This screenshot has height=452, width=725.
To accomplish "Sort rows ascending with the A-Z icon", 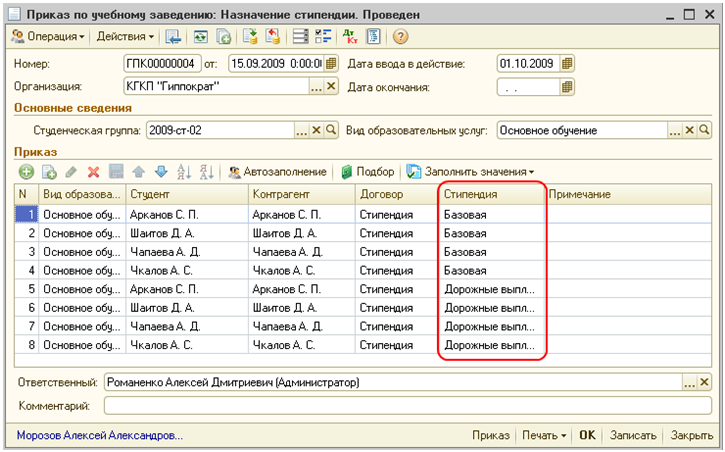I will (x=183, y=172).
